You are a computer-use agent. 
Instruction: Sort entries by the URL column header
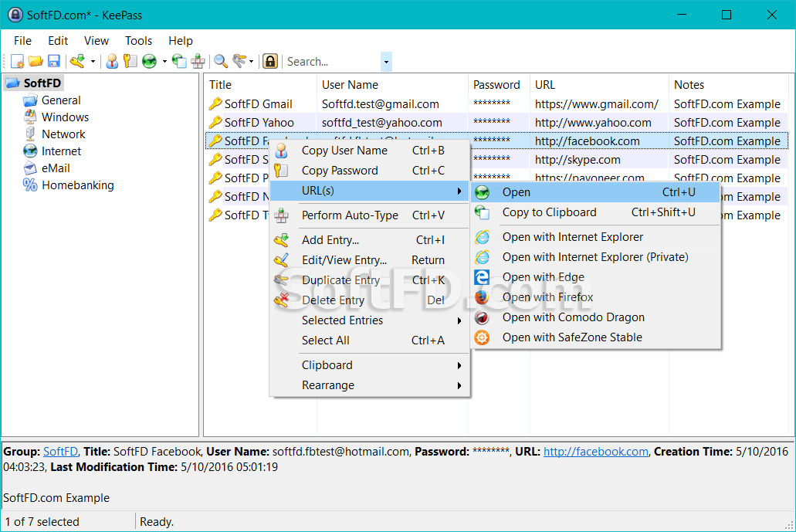click(600, 85)
